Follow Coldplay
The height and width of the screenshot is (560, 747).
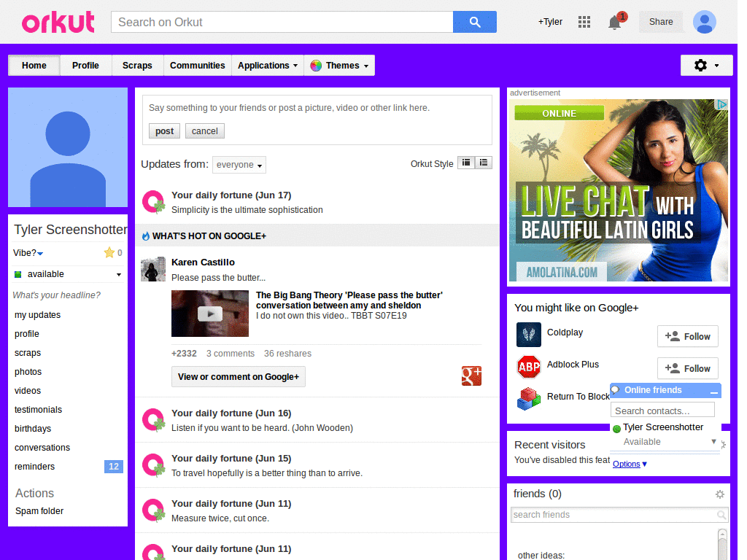point(687,337)
